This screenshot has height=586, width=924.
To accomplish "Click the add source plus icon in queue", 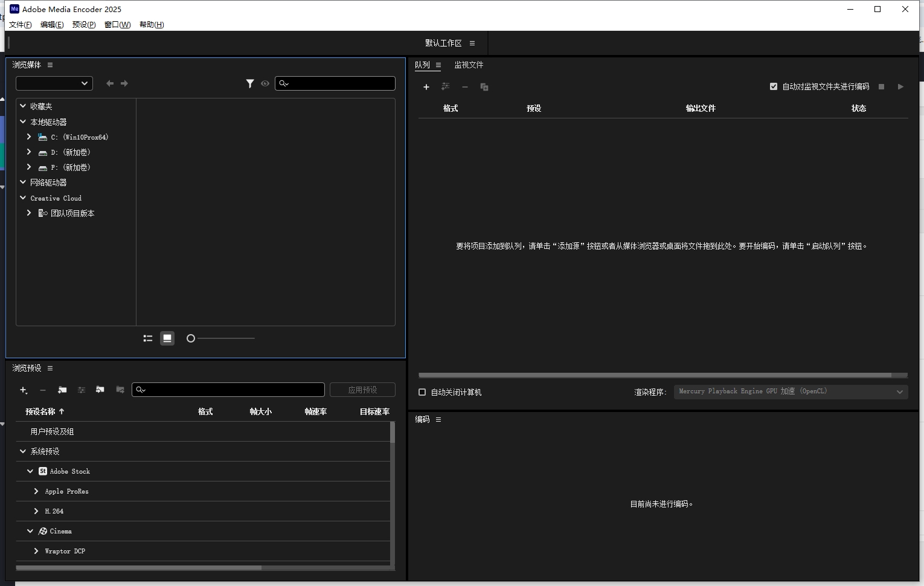I will (x=426, y=87).
